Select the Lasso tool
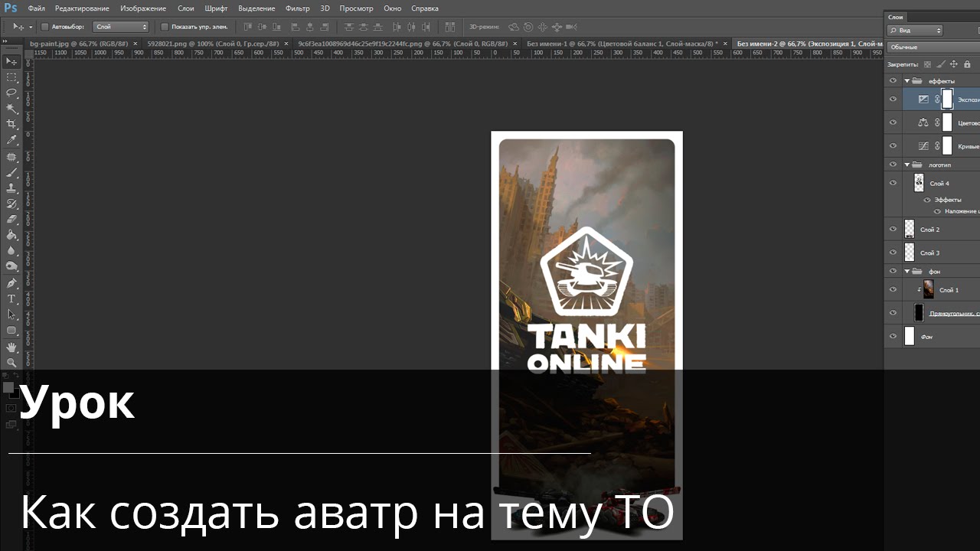The width and height of the screenshot is (980, 551). click(x=11, y=93)
